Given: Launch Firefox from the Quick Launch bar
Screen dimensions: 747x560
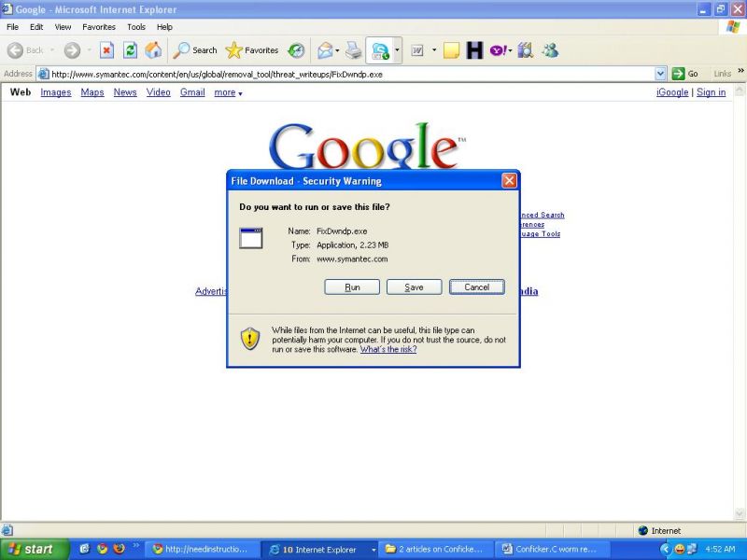Looking at the screenshot, I should pos(119,549).
